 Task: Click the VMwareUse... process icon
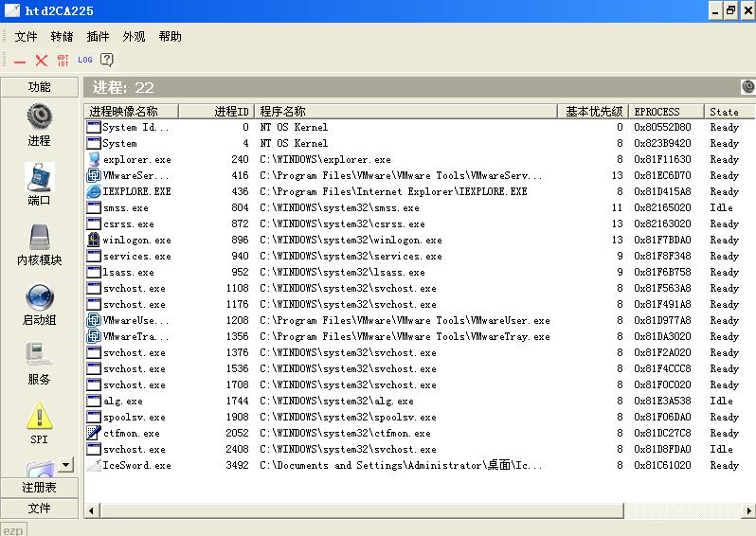point(94,320)
